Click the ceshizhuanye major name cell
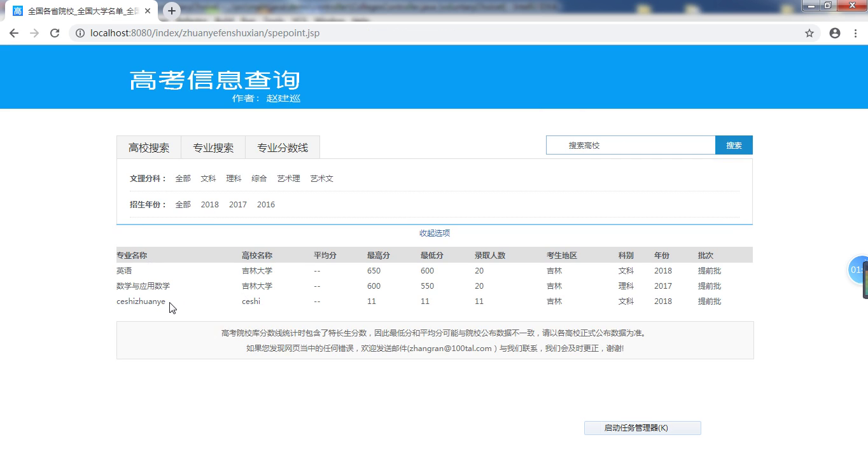Viewport: 868px width, 463px height. [141, 301]
